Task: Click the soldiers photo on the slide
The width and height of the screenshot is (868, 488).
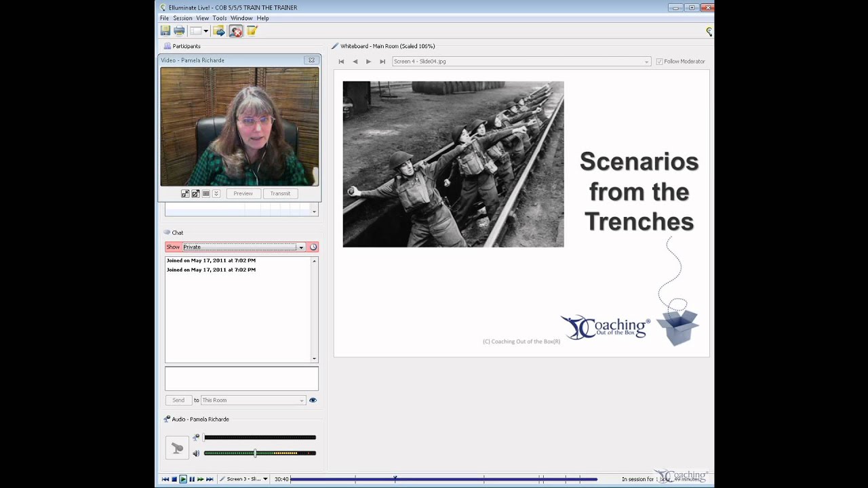Action: pos(453,164)
